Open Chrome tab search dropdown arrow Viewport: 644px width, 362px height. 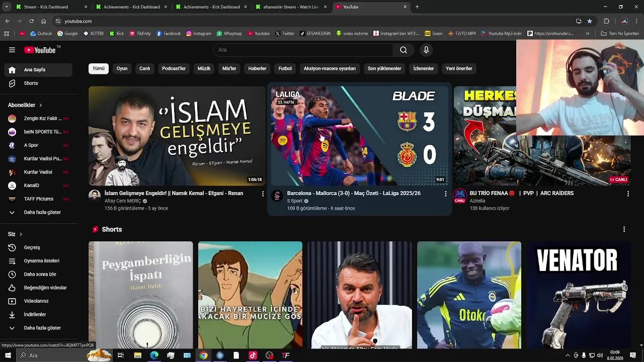[7, 7]
